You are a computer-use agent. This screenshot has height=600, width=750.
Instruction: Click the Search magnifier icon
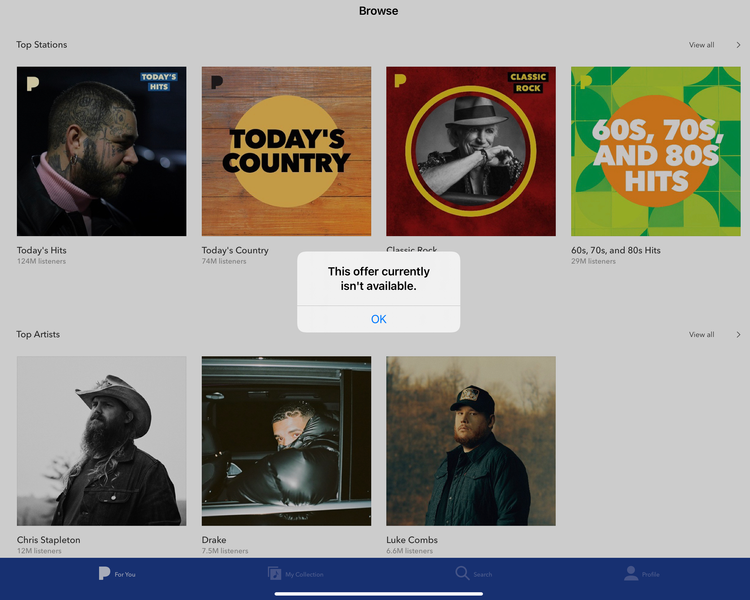pos(462,573)
